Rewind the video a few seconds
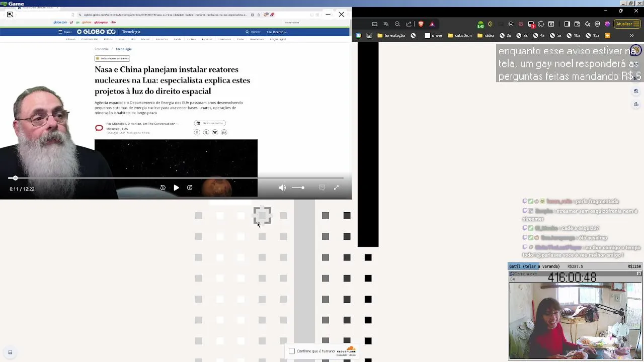This screenshot has width=644, height=362. click(163, 188)
